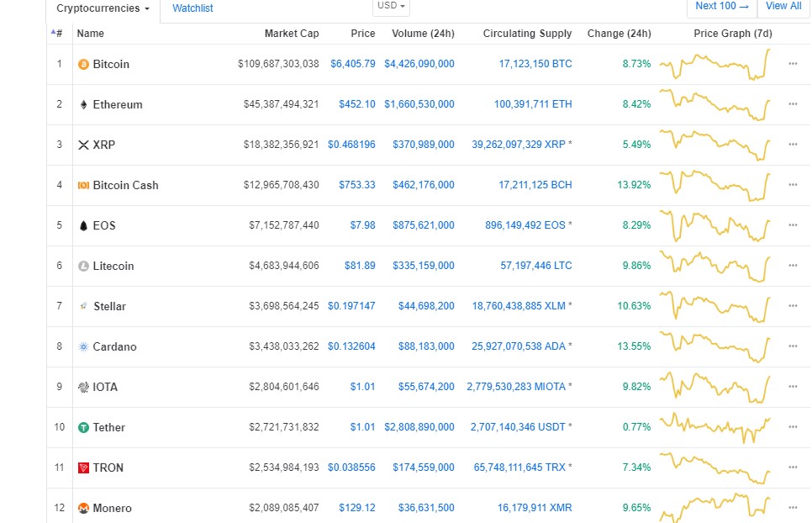Viewport: 812px width, 523px height.
Task: Click the Ethereum diamond logo icon
Action: click(83, 104)
